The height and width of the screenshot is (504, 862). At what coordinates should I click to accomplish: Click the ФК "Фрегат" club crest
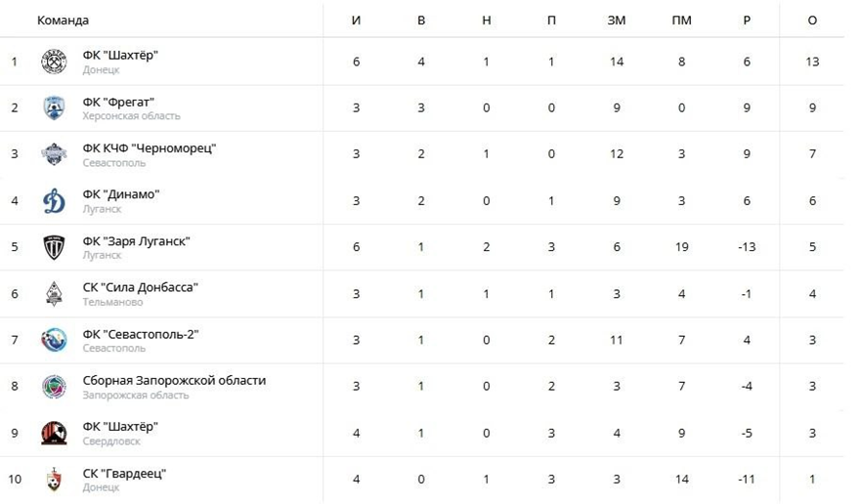[54, 107]
